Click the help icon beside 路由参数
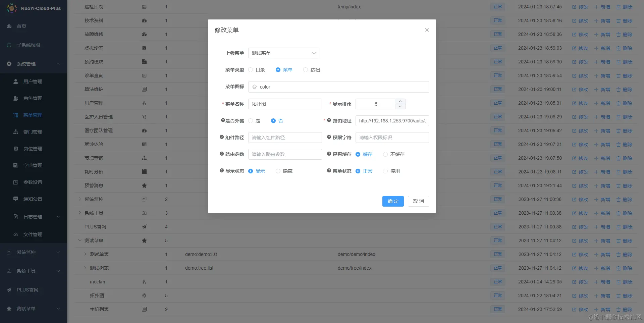Image resolution: width=644 pixels, height=323 pixels. pyautogui.click(x=222, y=154)
